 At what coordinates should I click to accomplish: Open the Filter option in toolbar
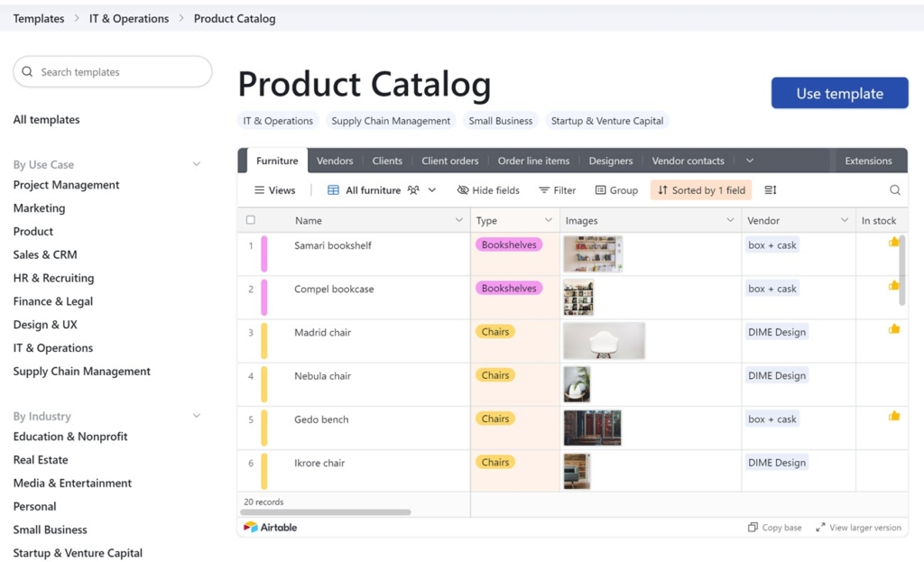tap(557, 190)
